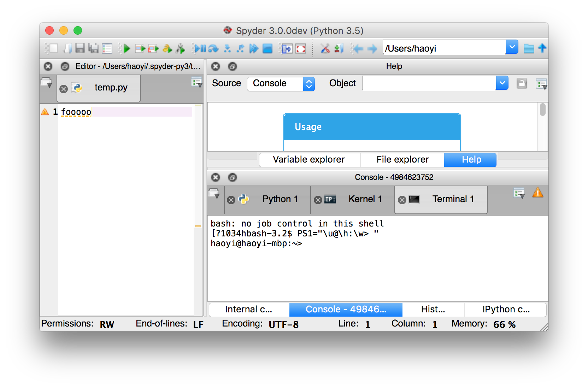Open the History log tab

click(x=433, y=310)
